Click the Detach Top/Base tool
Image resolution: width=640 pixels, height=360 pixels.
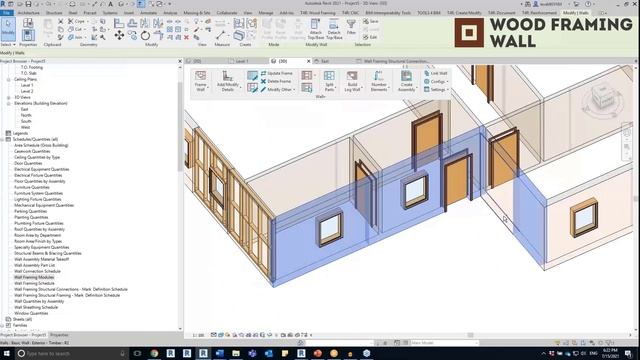[x=334, y=29]
